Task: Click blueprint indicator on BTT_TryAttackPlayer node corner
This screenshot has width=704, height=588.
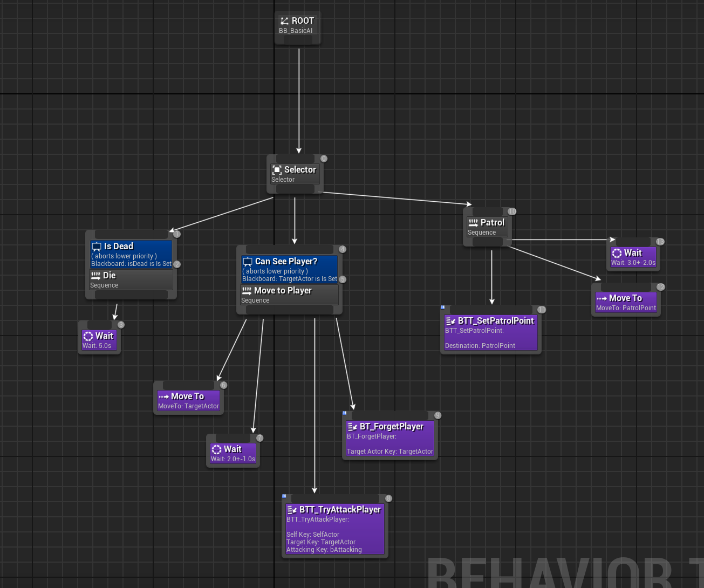Action: coord(284,496)
